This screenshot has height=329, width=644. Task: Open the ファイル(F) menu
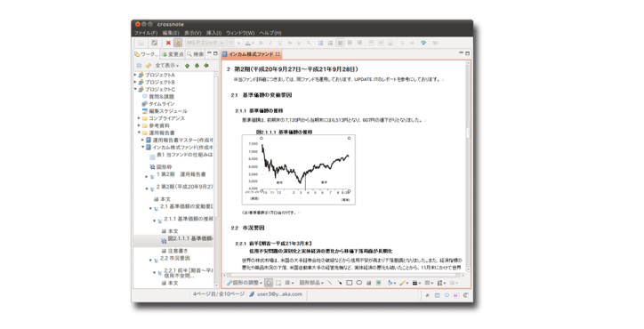point(146,33)
